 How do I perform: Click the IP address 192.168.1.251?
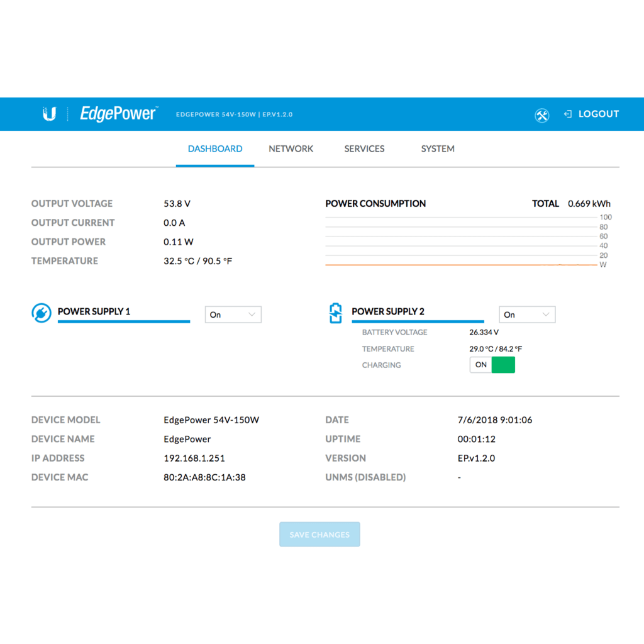coord(194,458)
